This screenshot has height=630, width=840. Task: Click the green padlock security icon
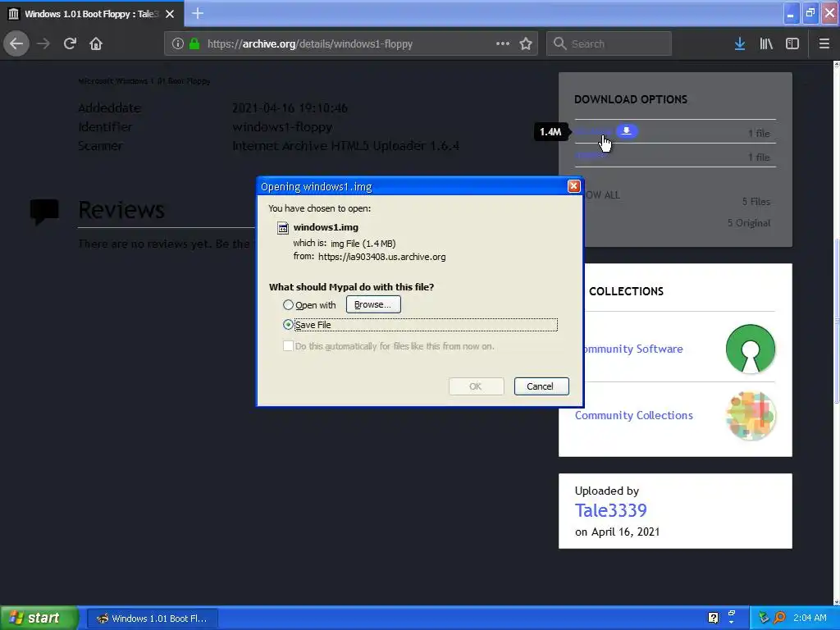(x=194, y=43)
